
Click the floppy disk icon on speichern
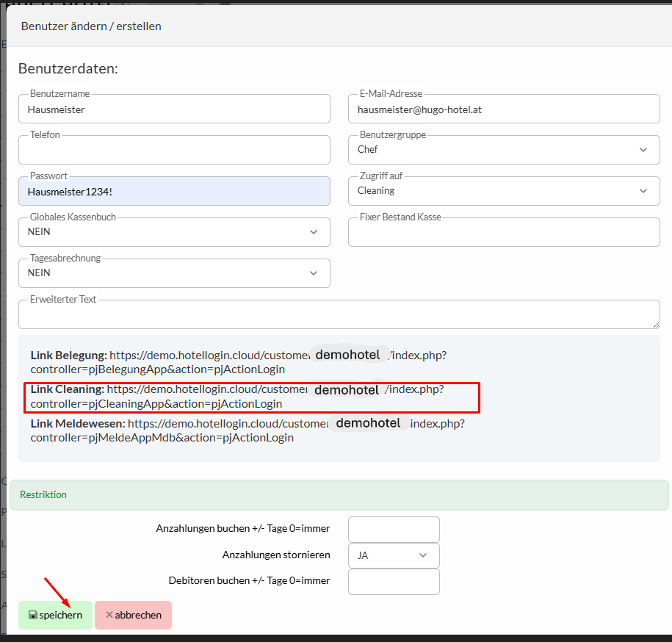[33, 615]
